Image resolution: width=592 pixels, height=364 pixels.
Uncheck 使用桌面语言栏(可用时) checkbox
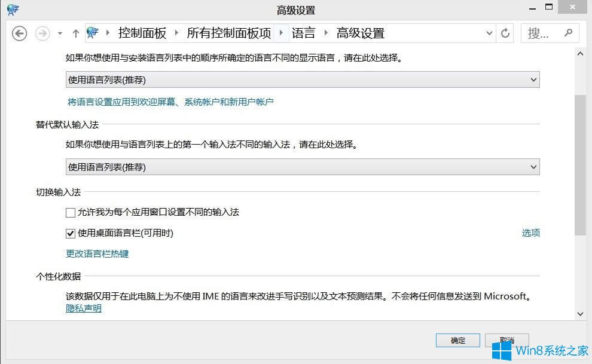(71, 234)
